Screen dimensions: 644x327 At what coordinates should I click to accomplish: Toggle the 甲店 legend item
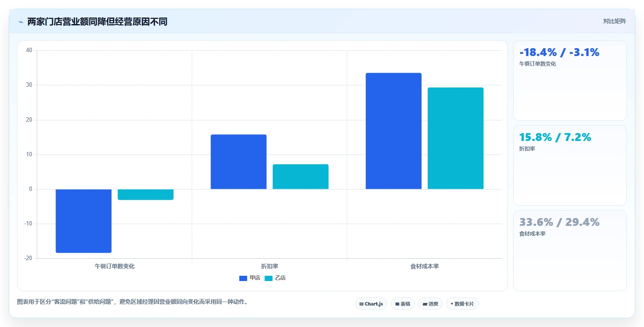click(x=250, y=278)
